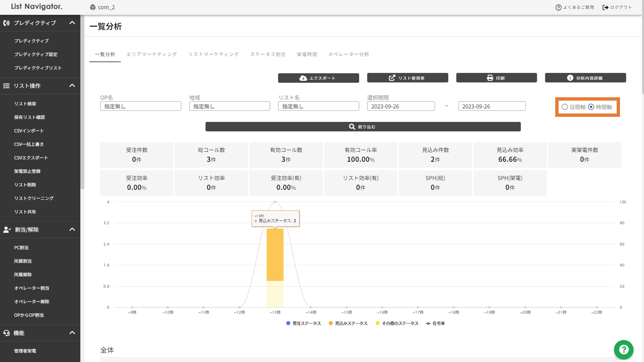The width and height of the screenshot is (644, 362).
Task: Open CSVインポート from the sidebar
Action: [x=29, y=131]
